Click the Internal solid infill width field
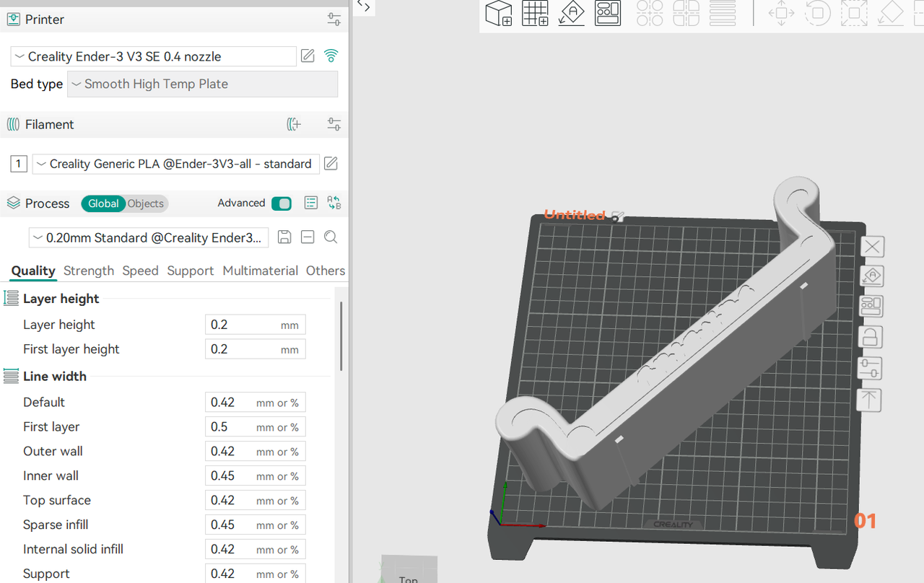 256,550
